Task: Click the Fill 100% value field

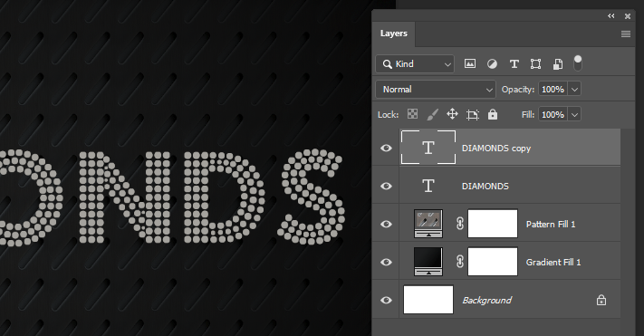Action: tap(553, 115)
